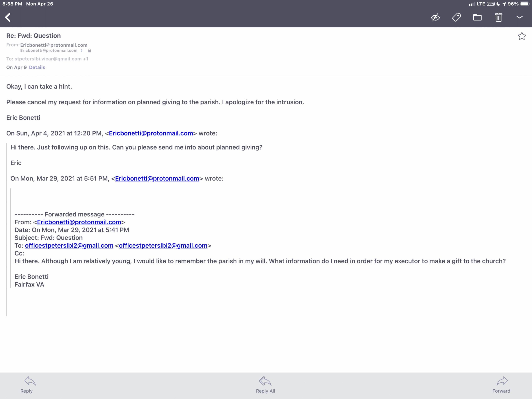532x399 pixels.
Task: Tap the 'Forwarded message' separator line text
Action: [75, 214]
